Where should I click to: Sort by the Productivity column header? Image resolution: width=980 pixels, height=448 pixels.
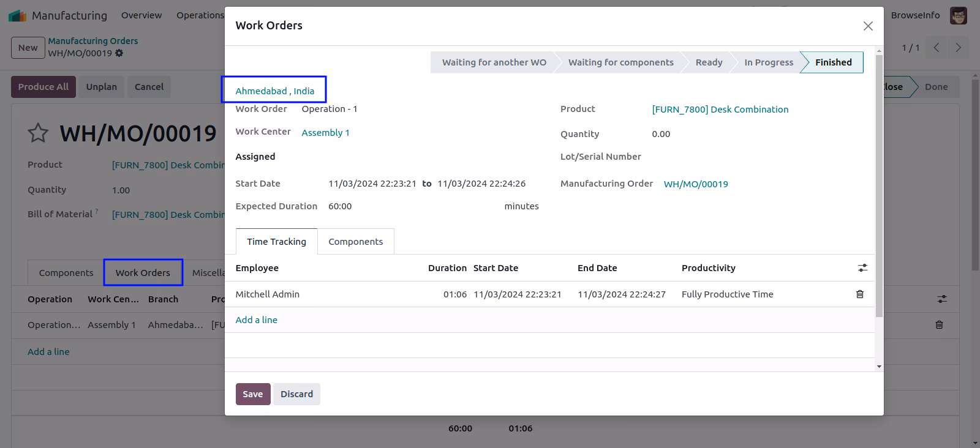709,268
